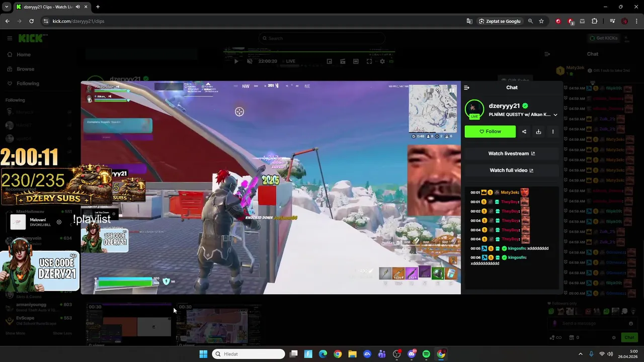Open background player settings gear
644x362 pixels.
(x=382, y=61)
